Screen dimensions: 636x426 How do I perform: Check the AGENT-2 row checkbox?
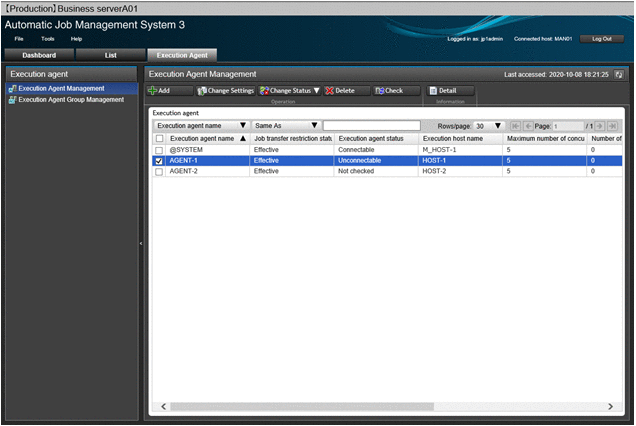159,172
